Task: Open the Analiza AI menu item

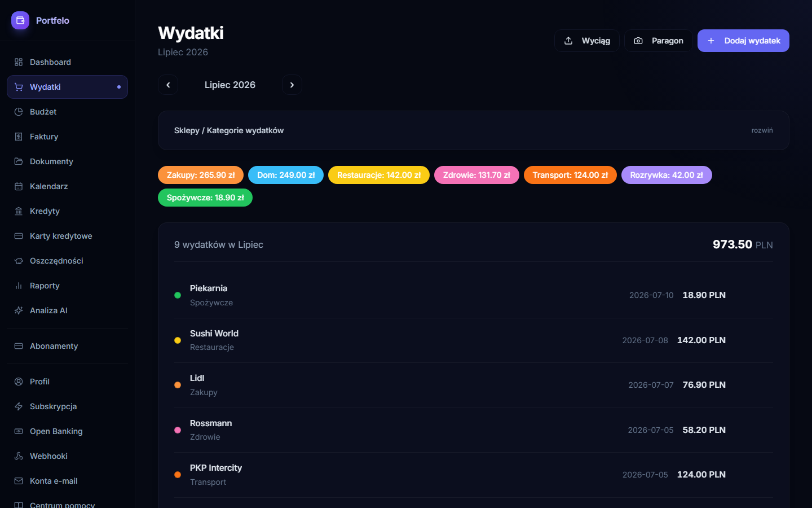Action: [x=67, y=310]
